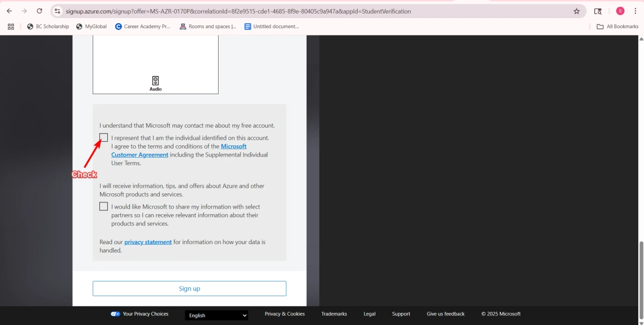Open Privacy & Cookies footer link
Screen dimensions: 644x325
pos(285,314)
